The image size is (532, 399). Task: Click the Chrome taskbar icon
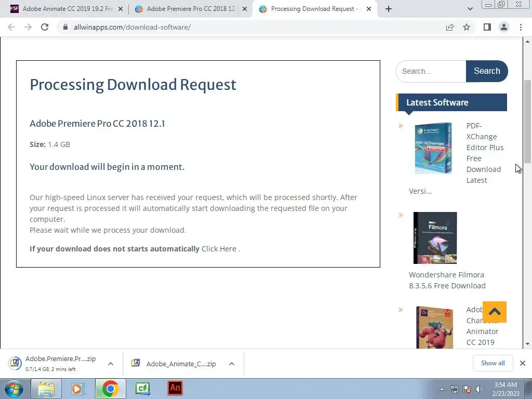(x=110, y=389)
